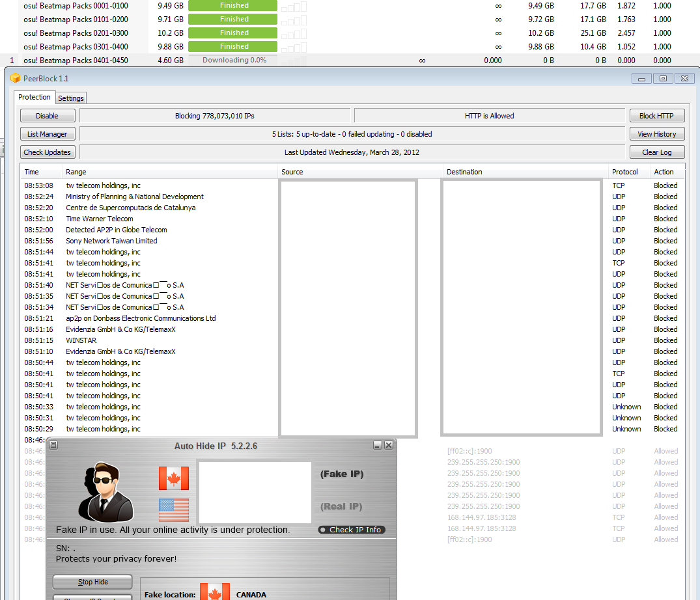Click Finished progress bar of Packs 0001-0100
700x600 pixels.
click(232, 5)
